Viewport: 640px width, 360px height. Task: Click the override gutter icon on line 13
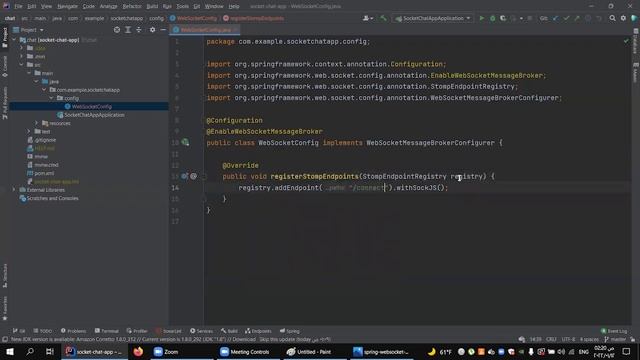[x=184, y=176]
